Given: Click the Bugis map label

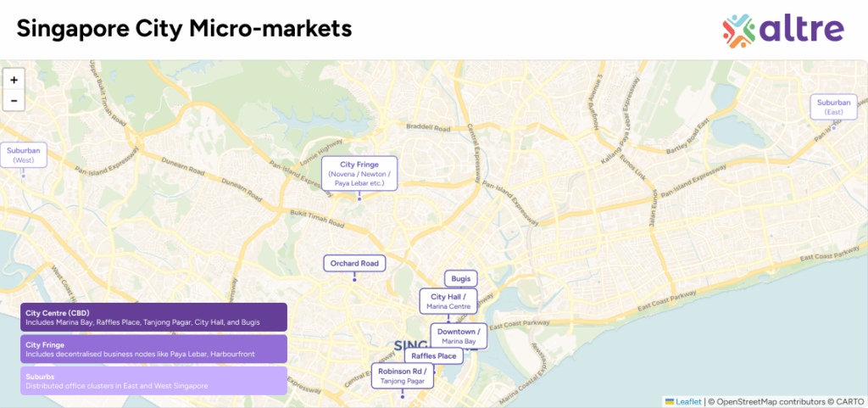Looking at the screenshot, I should click(461, 279).
